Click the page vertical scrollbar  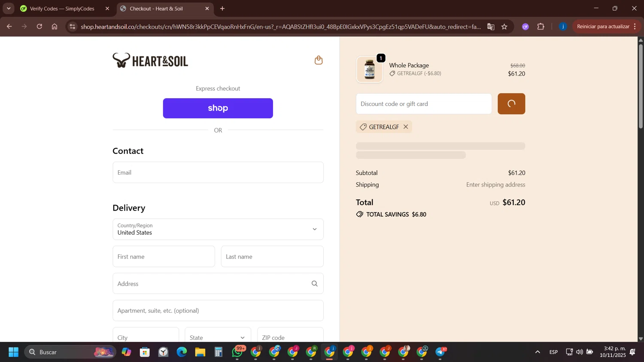pos(641,86)
